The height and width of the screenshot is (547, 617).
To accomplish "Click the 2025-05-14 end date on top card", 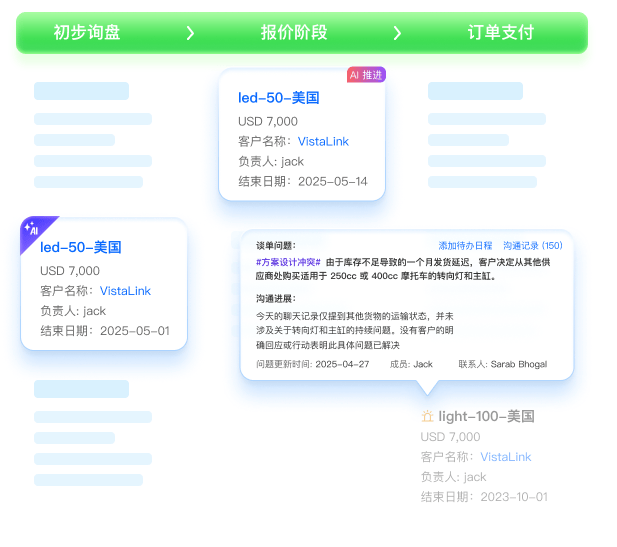I will [x=332, y=181].
